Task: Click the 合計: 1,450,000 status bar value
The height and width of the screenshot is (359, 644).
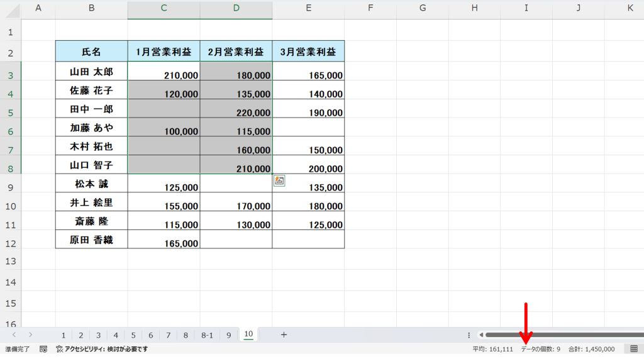Action: click(x=591, y=349)
